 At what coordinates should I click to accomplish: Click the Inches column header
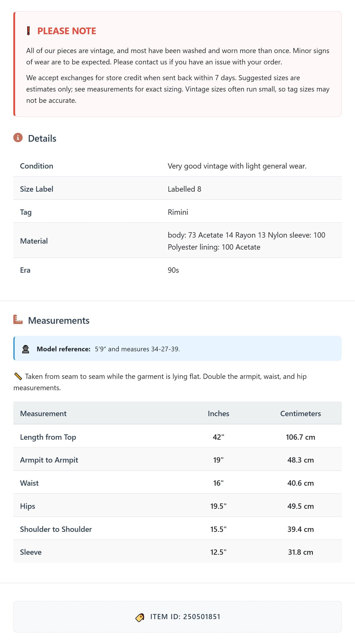tap(218, 413)
